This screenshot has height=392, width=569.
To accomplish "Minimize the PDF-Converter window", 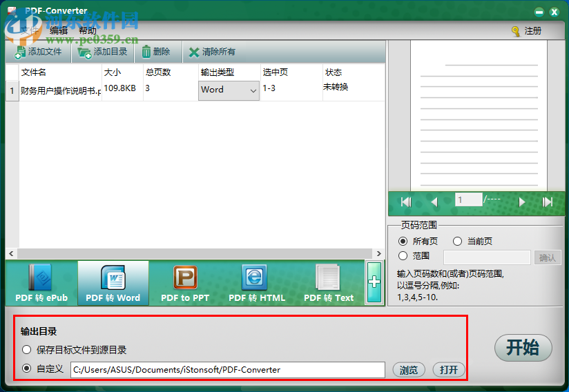I will point(539,12).
